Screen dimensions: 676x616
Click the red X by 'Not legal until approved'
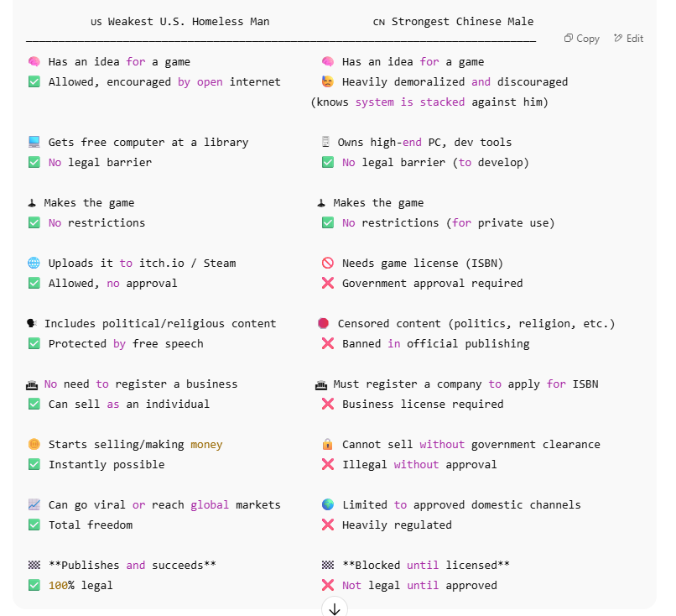[328, 585]
